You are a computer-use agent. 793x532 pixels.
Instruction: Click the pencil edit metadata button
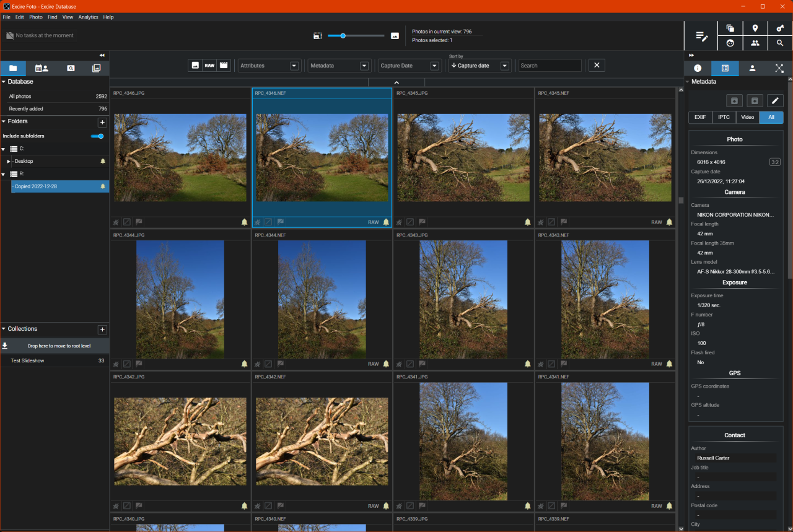pos(775,100)
